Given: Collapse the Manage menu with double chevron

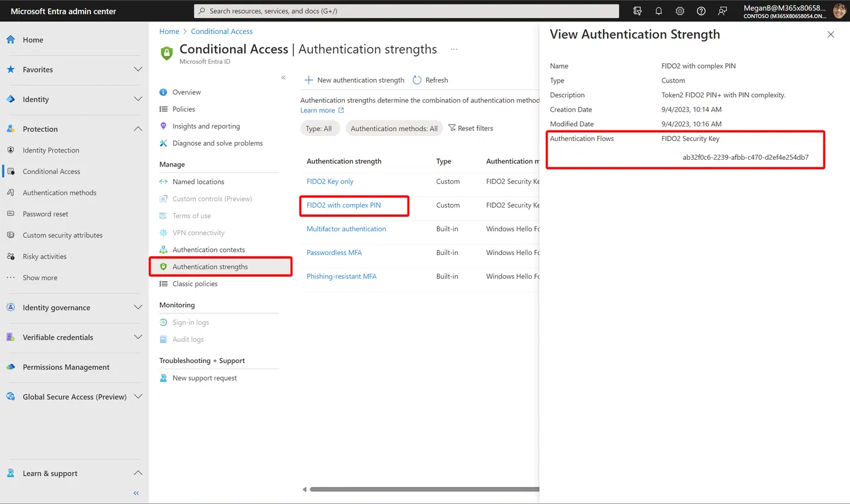Looking at the screenshot, I should tap(284, 78).
